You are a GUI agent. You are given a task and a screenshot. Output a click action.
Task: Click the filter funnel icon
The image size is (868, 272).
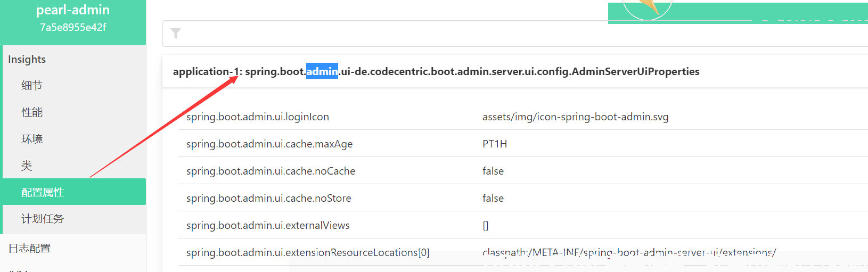[176, 34]
